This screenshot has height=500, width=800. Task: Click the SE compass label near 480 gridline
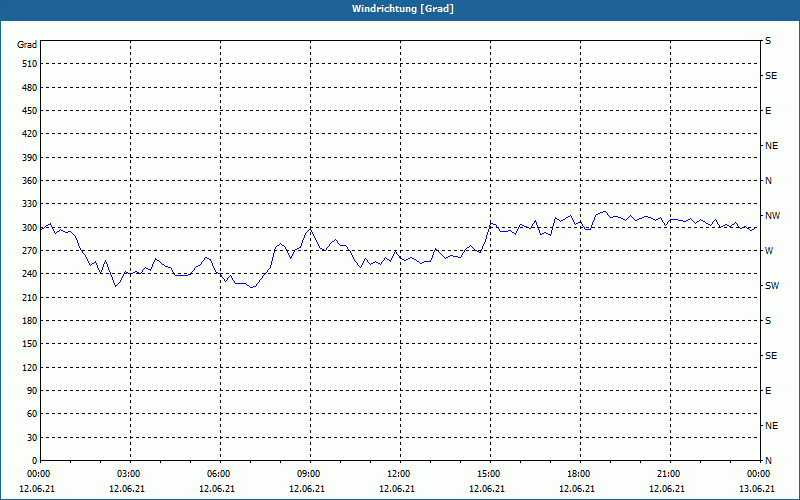[771, 76]
